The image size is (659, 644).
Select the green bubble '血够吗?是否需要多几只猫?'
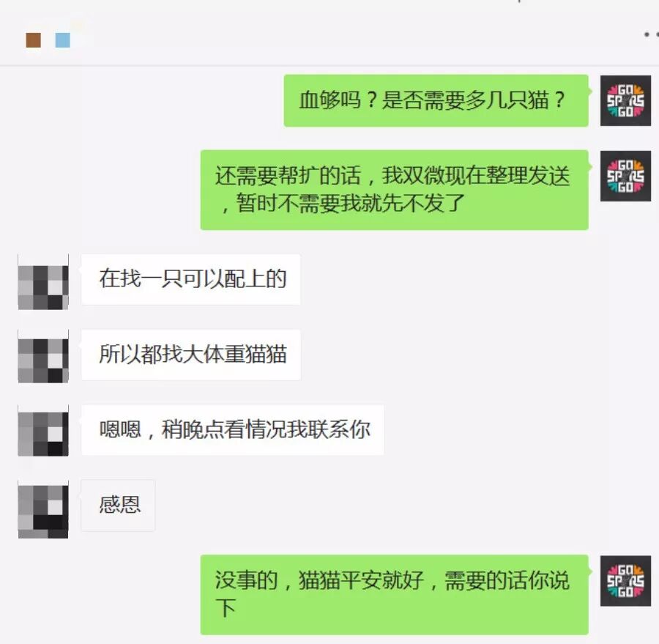[x=436, y=100]
